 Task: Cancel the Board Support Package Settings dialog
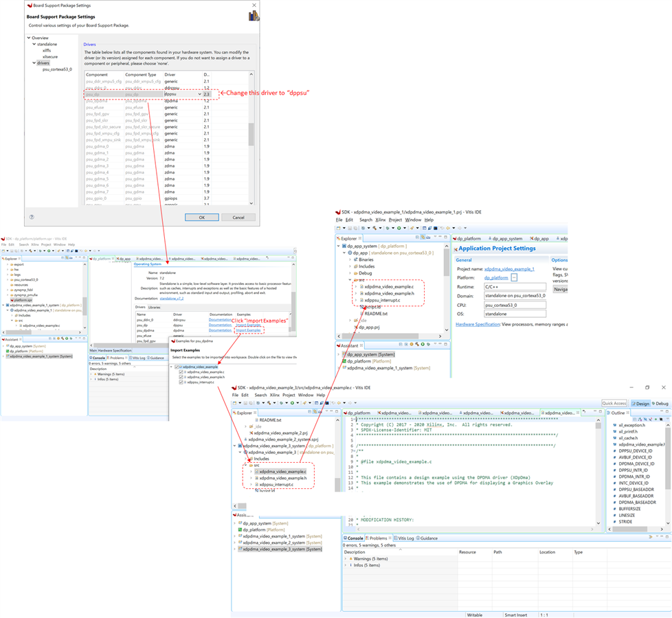pos(238,217)
